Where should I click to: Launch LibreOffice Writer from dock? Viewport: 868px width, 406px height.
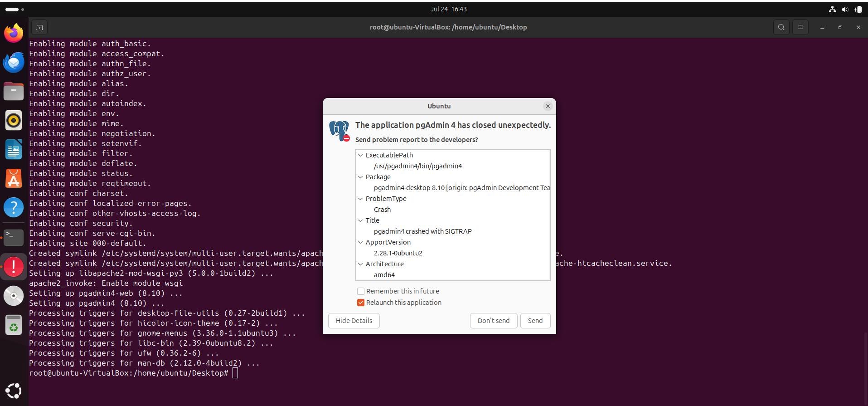(x=14, y=150)
